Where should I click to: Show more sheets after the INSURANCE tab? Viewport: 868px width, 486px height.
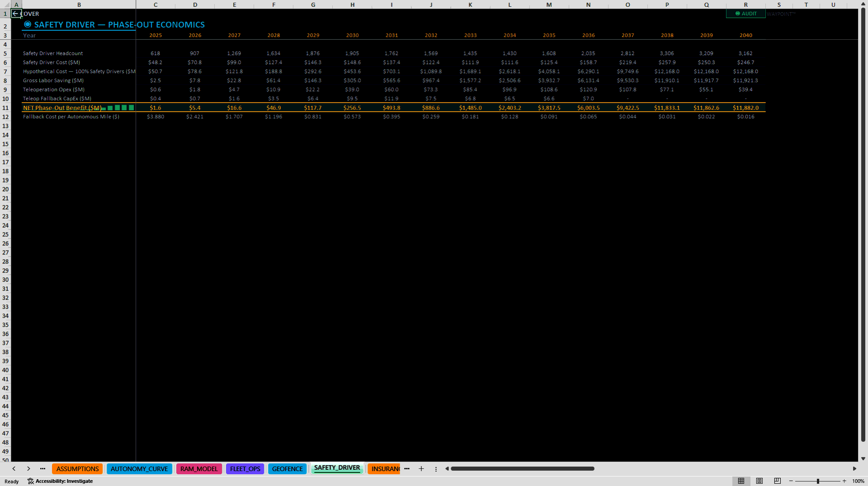coord(407,469)
